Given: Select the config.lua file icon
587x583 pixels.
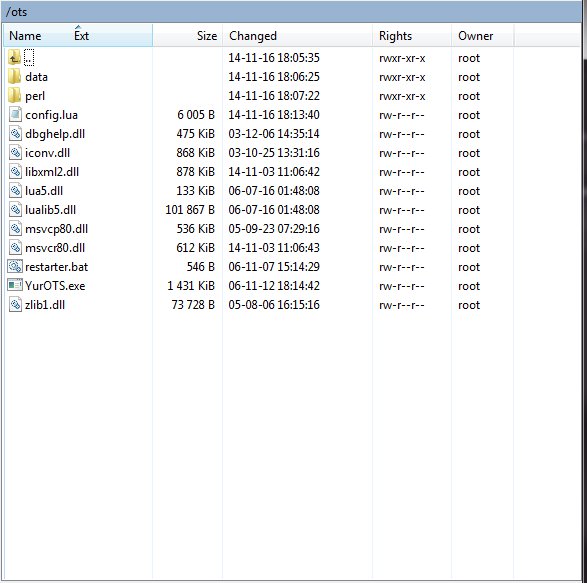Looking at the screenshot, I should (15, 115).
